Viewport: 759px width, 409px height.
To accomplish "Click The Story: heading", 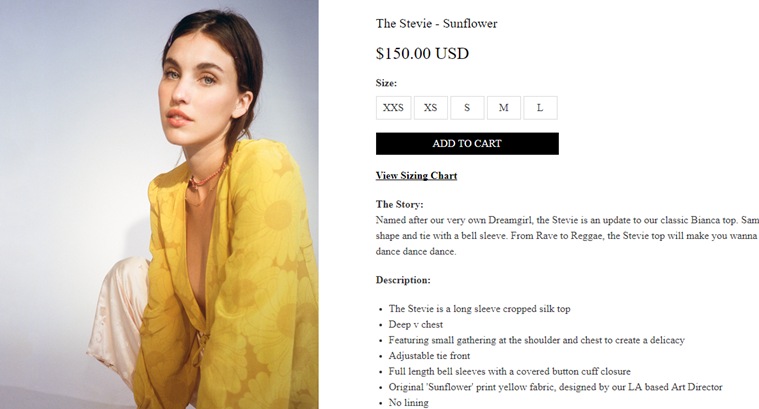I will pyautogui.click(x=399, y=204).
